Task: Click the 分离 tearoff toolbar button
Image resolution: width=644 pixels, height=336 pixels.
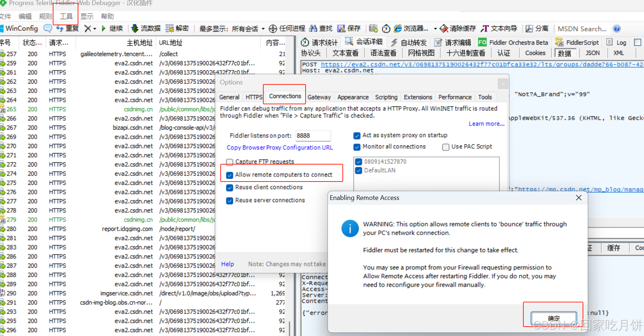Action: pyautogui.click(x=537, y=29)
